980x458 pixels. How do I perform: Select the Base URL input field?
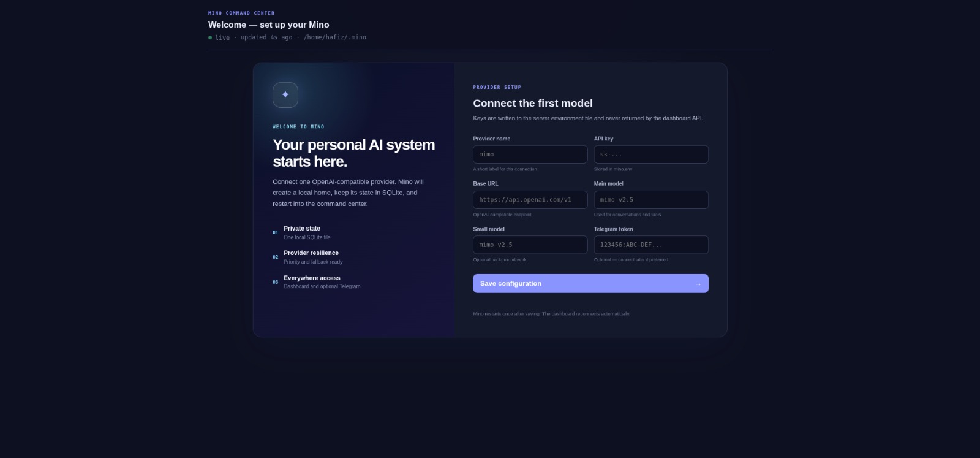pos(530,200)
